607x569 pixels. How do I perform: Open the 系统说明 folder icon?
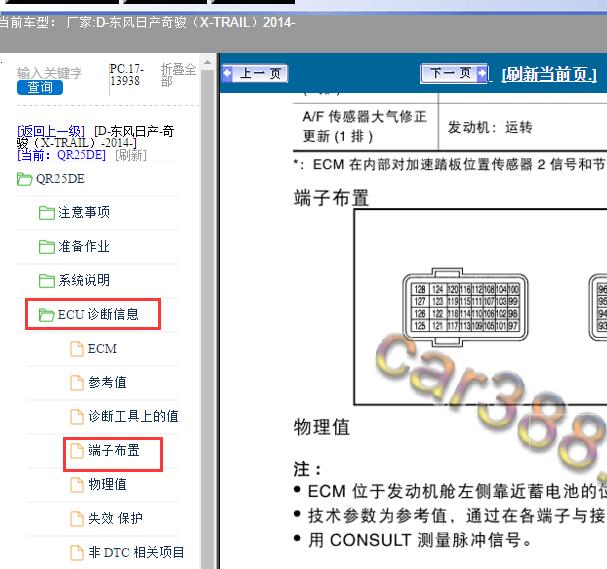click(x=47, y=281)
